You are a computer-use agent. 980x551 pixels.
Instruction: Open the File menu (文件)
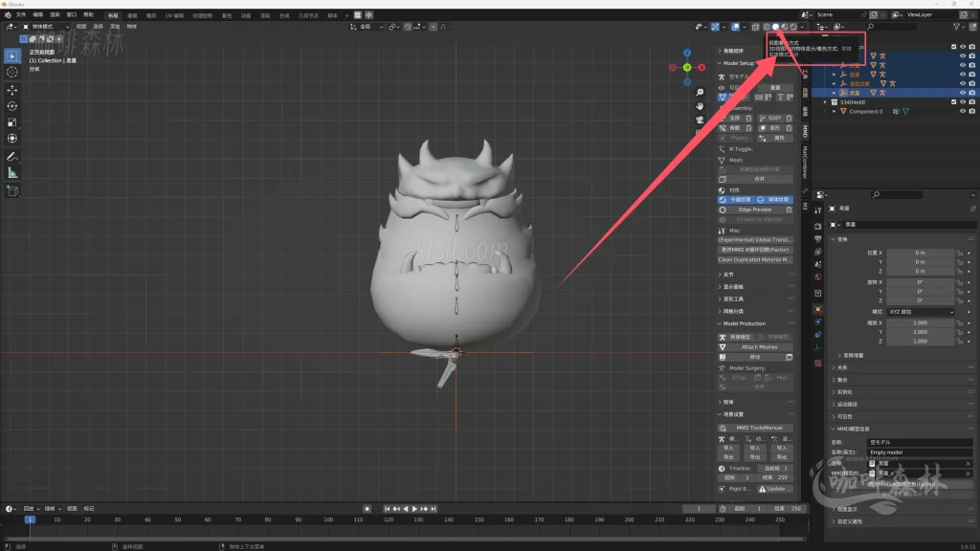tap(21, 15)
